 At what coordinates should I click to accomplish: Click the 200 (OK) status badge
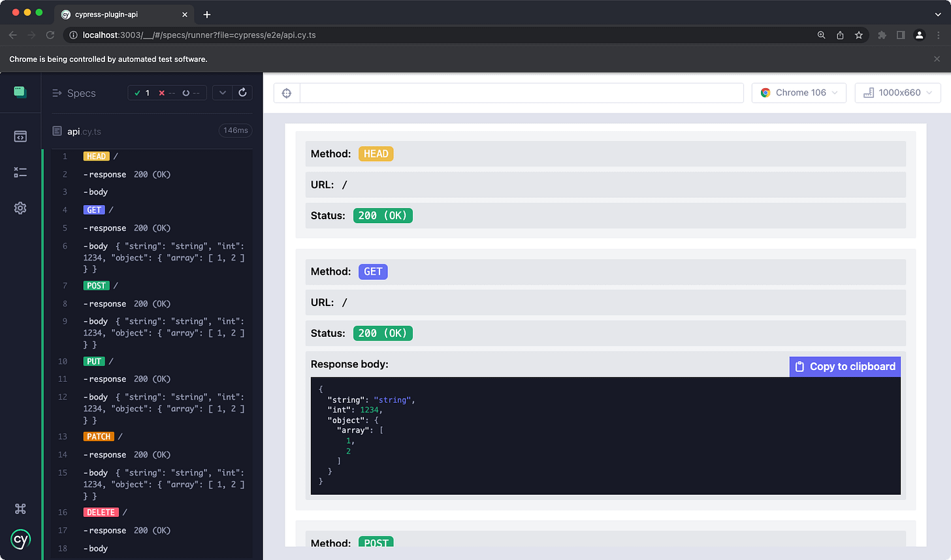[x=383, y=215]
